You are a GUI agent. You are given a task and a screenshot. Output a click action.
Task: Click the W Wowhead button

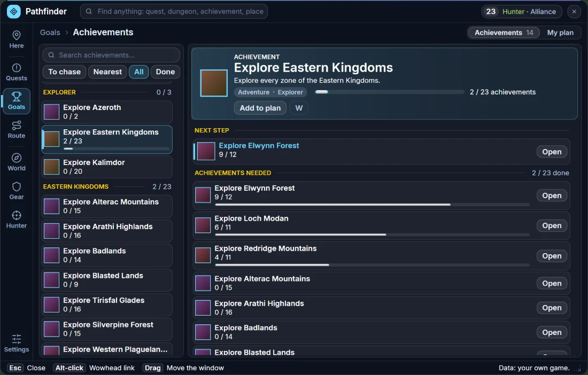click(299, 108)
